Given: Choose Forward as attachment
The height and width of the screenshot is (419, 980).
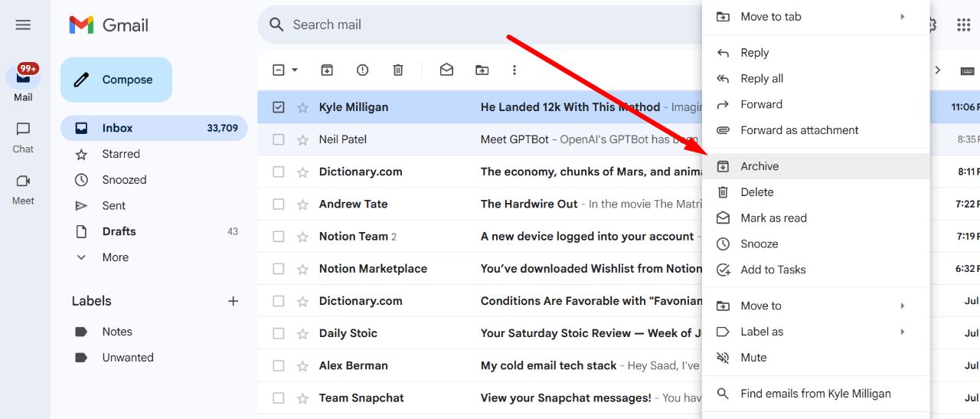Looking at the screenshot, I should [x=816, y=130].
